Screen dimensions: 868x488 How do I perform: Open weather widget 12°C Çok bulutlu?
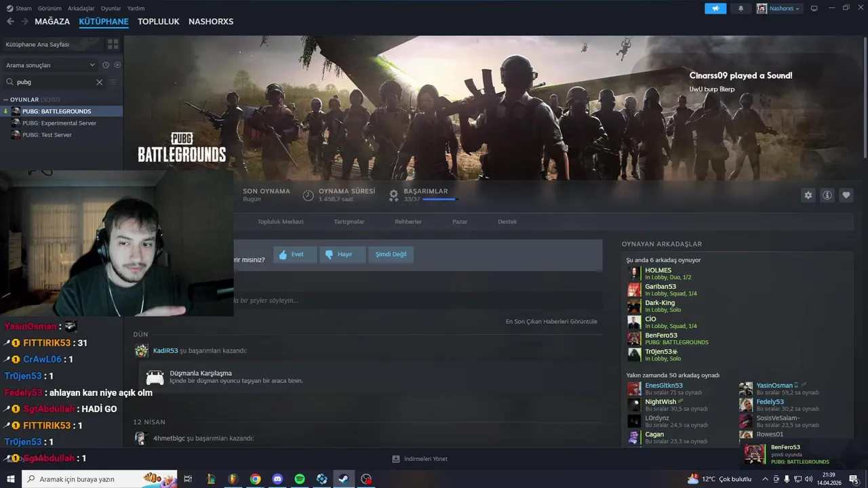(x=718, y=479)
